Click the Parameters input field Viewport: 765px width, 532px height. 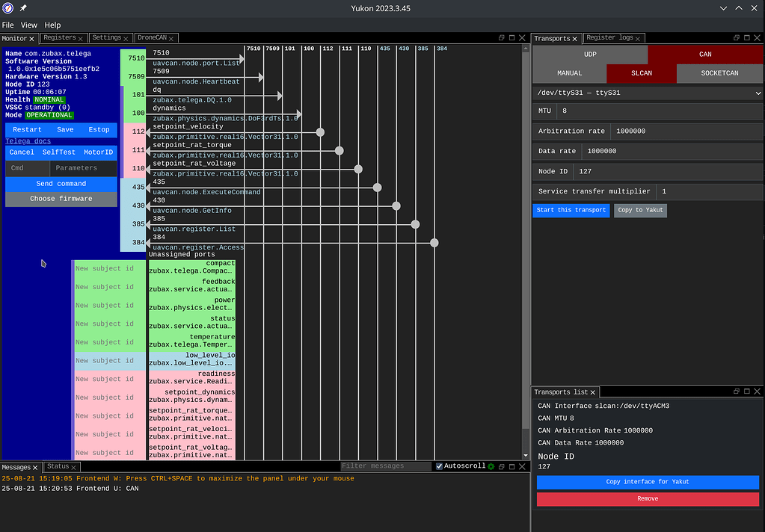(x=84, y=168)
